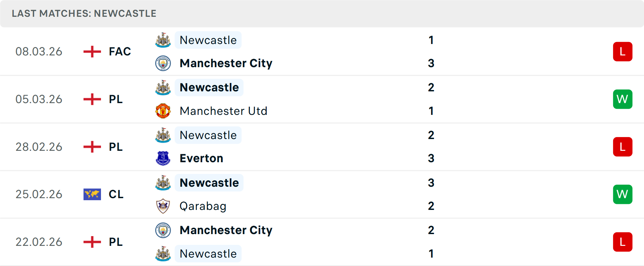Expand the FAC competition entry
This screenshot has width=644, height=266.
click(x=120, y=51)
